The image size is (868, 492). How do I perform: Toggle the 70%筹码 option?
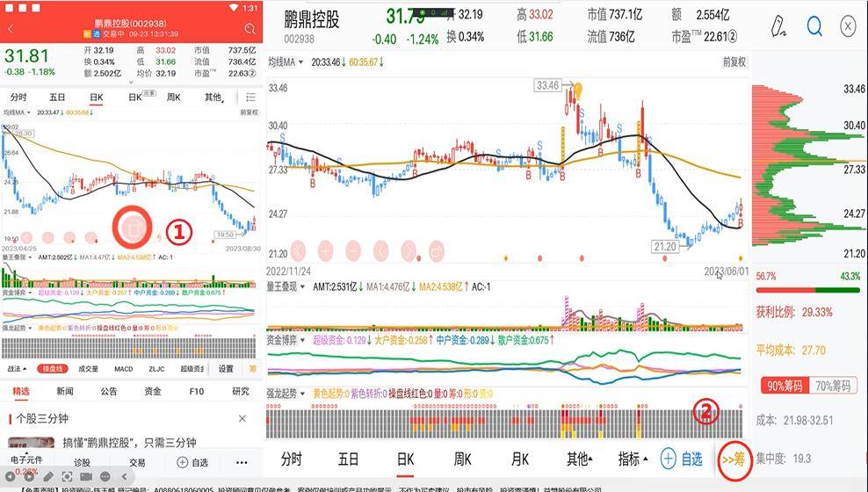[833, 386]
